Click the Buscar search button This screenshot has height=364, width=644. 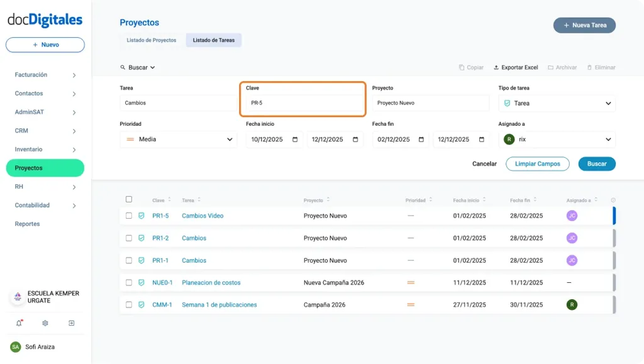point(596,163)
